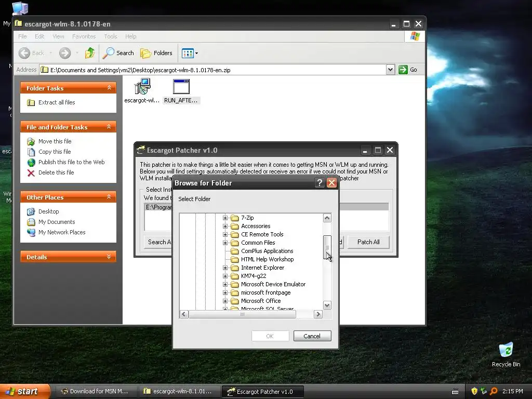Click the help question mark button

pos(320,183)
